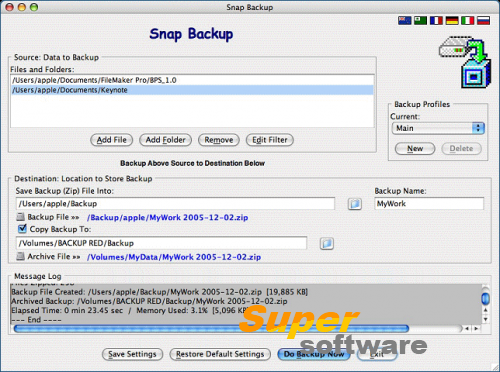Image resolution: width=500 pixels, height=372 pixels.
Task: Click the 'Backup File Created' log line
Action: coord(160,292)
